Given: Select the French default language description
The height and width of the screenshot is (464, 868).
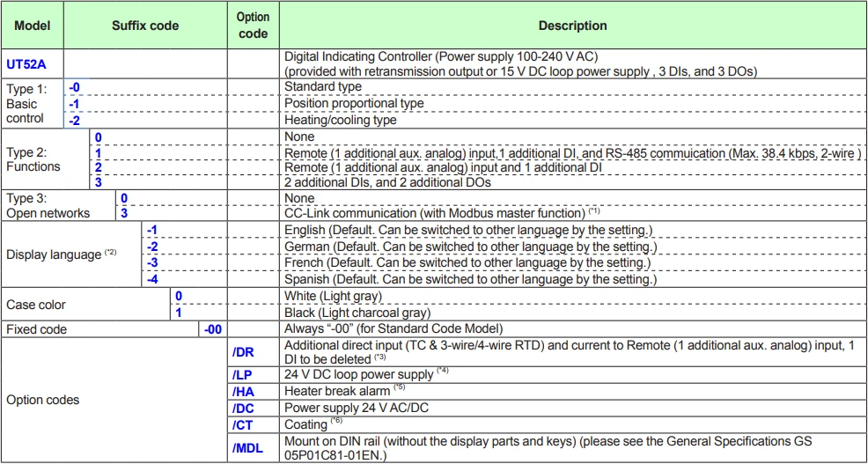Looking at the screenshot, I should 468,262.
